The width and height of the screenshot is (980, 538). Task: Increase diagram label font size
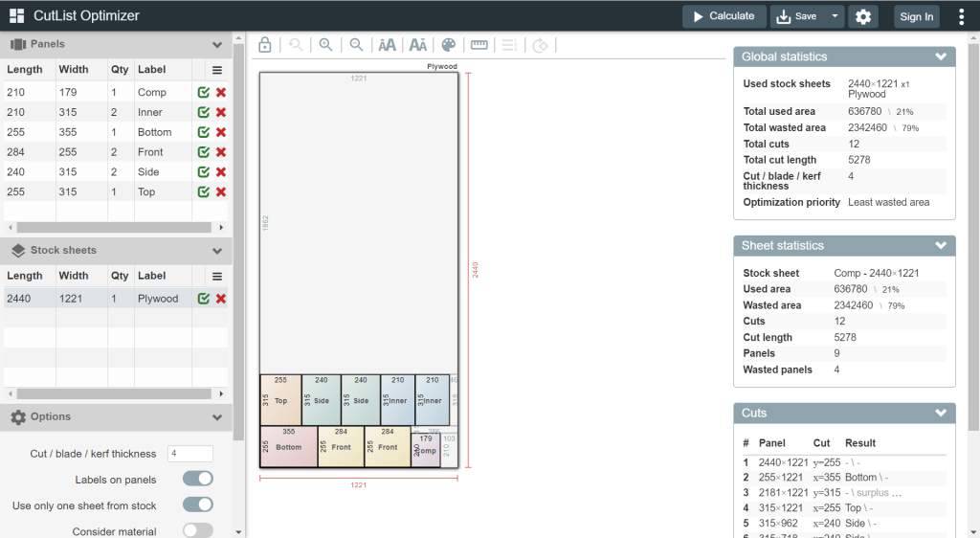pyautogui.click(x=387, y=45)
